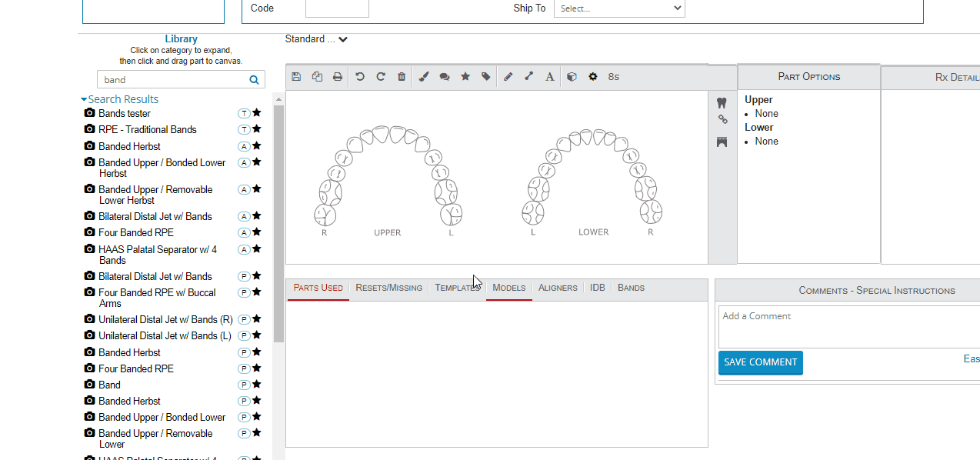This screenshot has width=980, height=460.
Task: Undo the last canvas action
Action: (x=360, y=77)
